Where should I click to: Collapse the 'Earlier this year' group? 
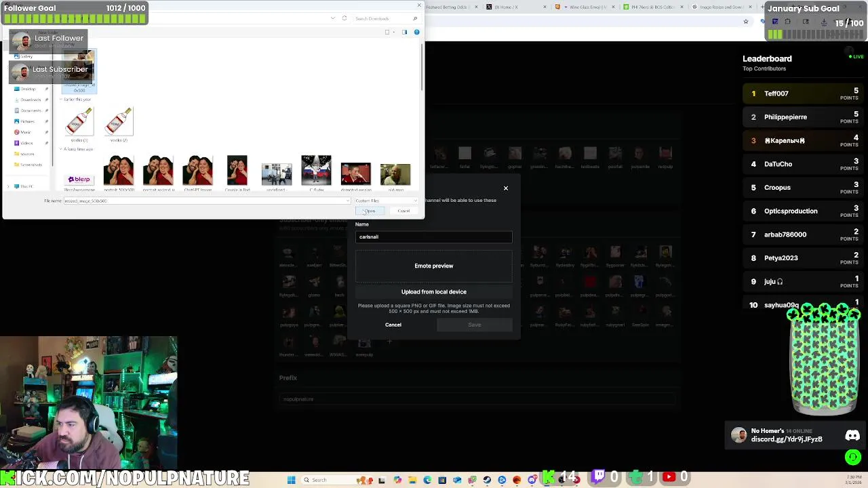point(60,100)
